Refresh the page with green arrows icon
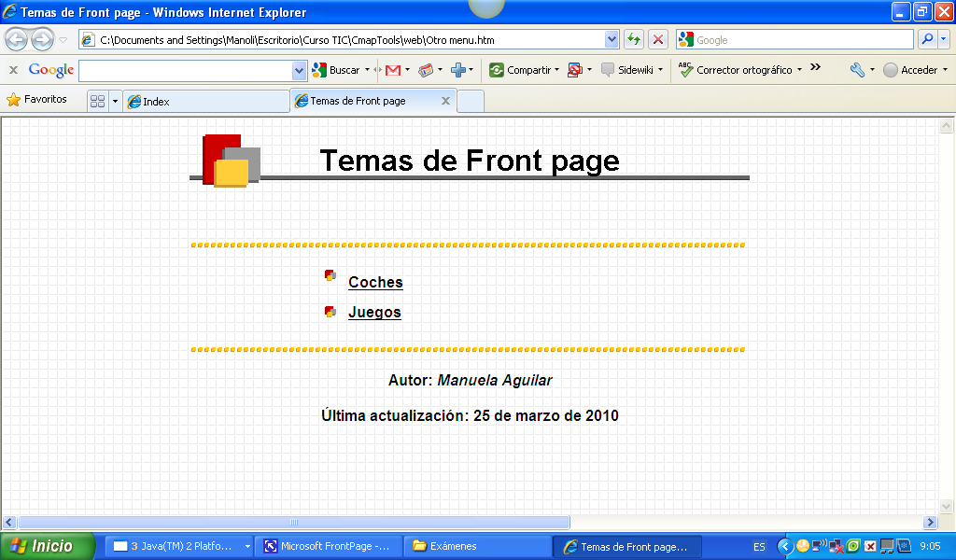 click(634, 39)
